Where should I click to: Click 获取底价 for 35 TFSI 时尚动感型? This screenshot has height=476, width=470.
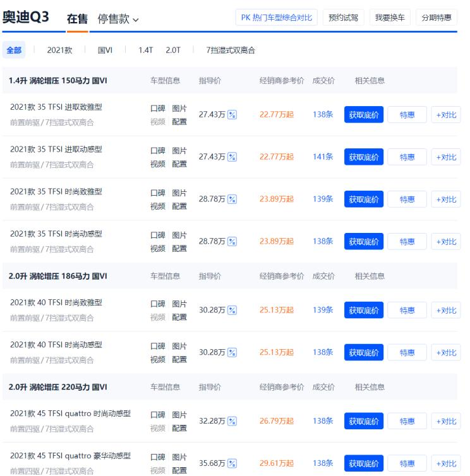[x=364, y=242]
